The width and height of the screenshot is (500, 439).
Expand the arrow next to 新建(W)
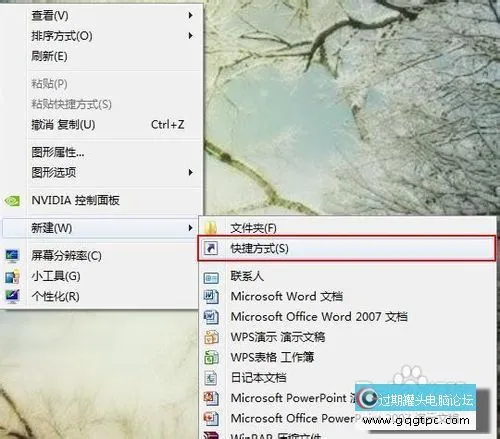click(190, 228)
